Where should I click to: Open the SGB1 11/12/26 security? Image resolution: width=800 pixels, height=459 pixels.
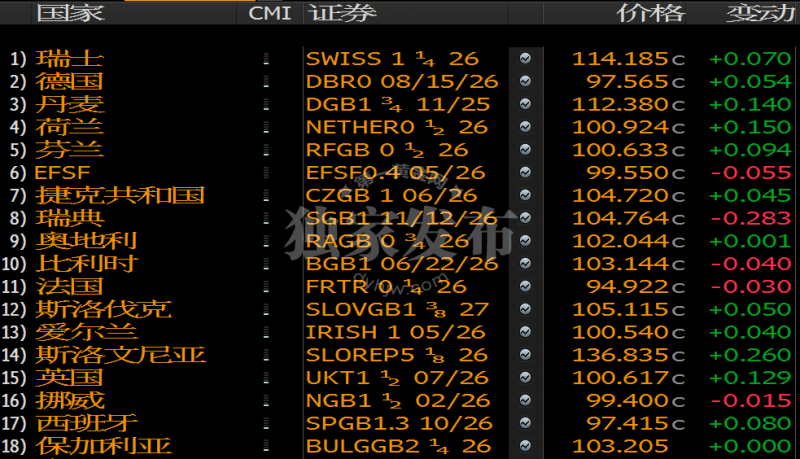[x=402, y=218]
